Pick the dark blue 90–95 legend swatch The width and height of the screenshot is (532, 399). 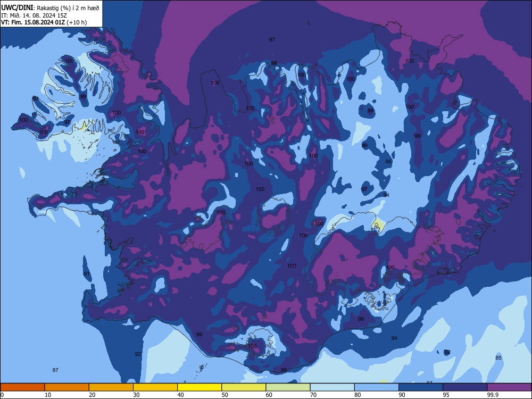[421, 387]
